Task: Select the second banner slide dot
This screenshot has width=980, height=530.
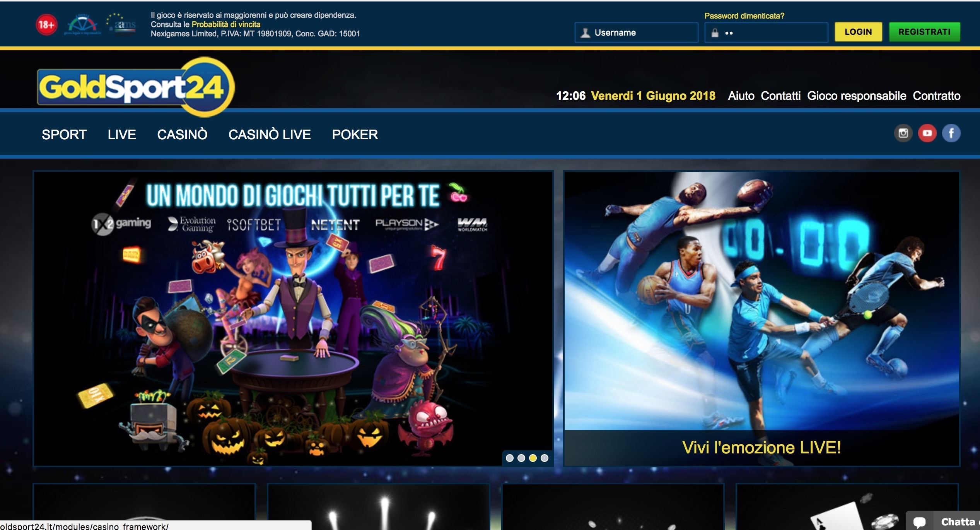Action: click(x=521, y=458)
